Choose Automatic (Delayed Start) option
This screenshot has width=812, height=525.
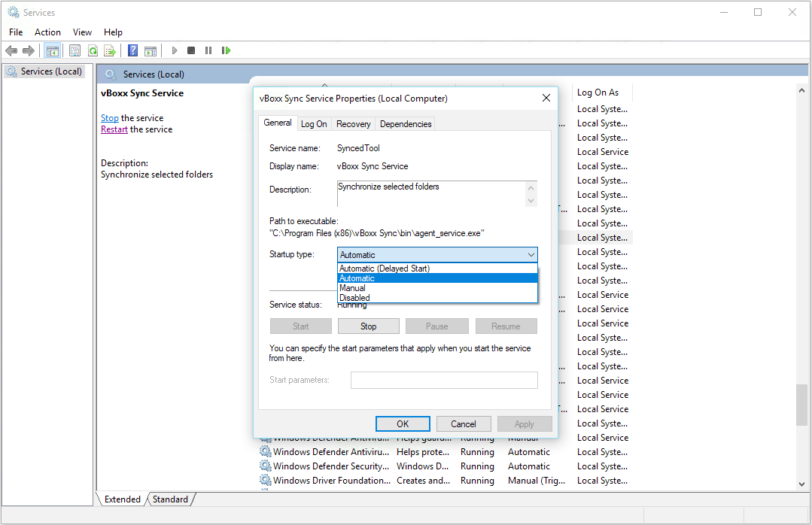pyautogui.click(x=437, y=269)
